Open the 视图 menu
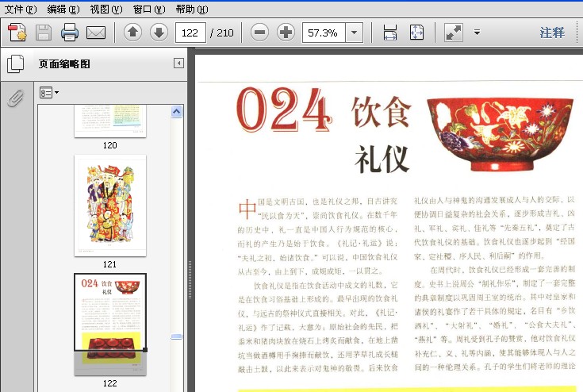 pyautogui.click(x=105, y=10)
